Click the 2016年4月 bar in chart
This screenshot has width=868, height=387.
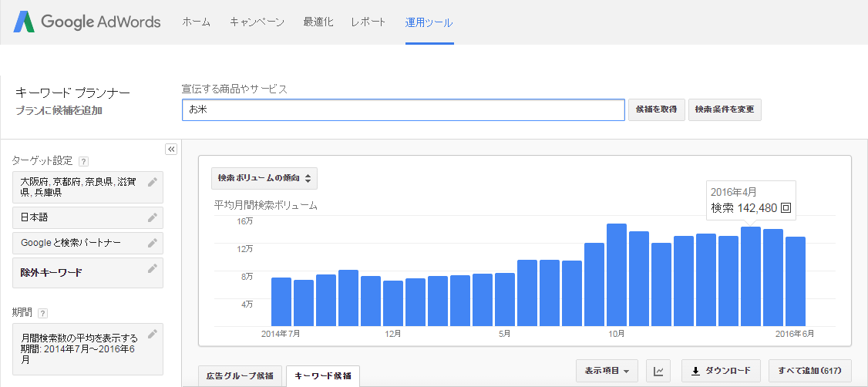coord(751,276)
